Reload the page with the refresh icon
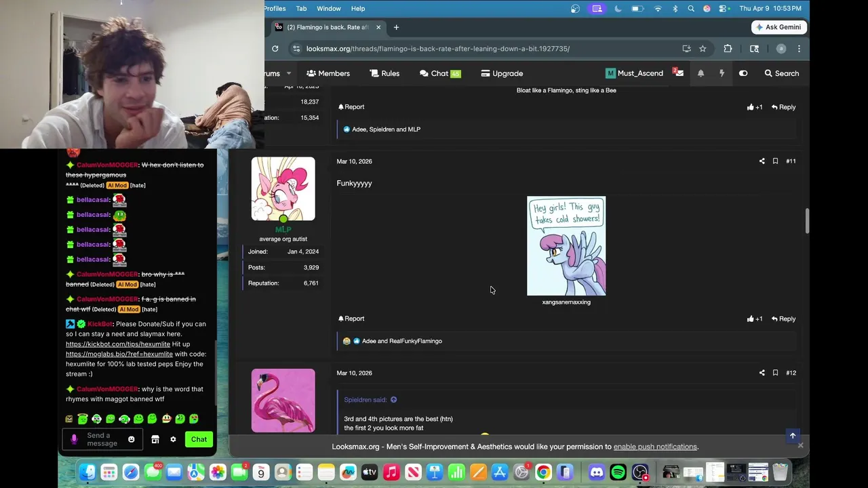This screenshot has width=868, height=488. [x=275, y=49]
